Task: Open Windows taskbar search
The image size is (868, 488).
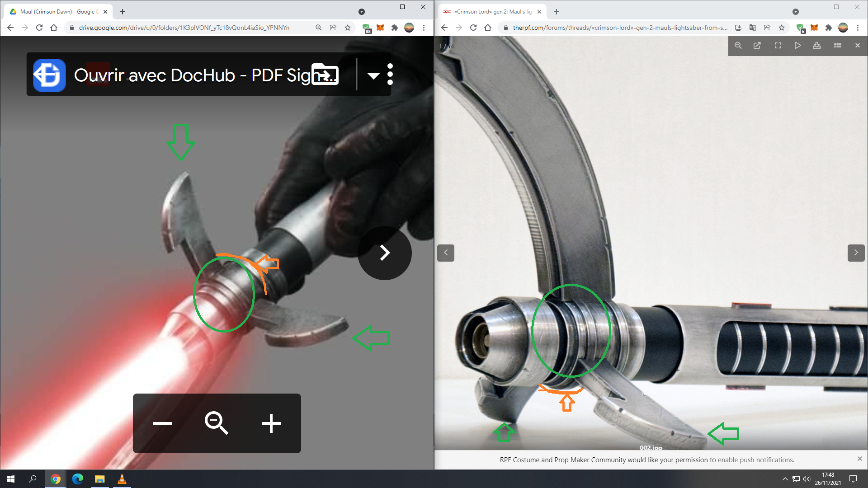Action: tap(33, 479)
